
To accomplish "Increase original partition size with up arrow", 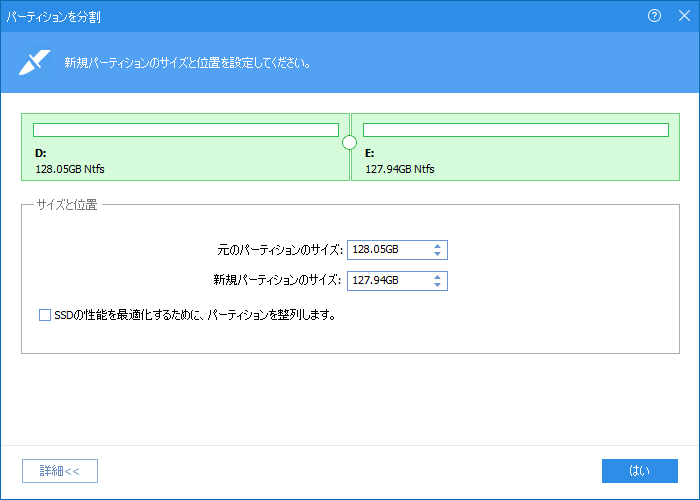I will [438, 246].
